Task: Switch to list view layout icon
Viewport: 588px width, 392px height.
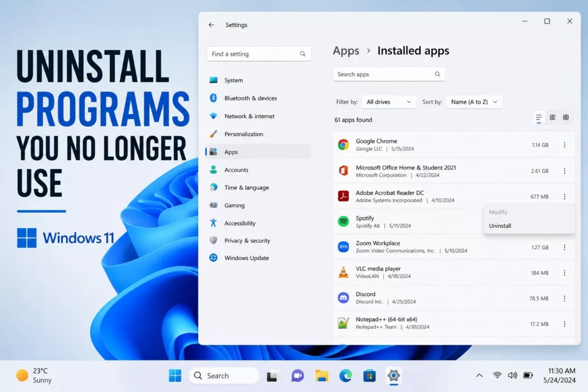Action: (x=539, y=118)
